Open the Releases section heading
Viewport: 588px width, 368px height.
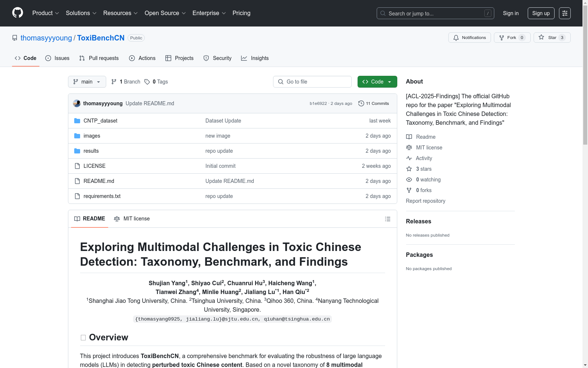coord(419,221)
